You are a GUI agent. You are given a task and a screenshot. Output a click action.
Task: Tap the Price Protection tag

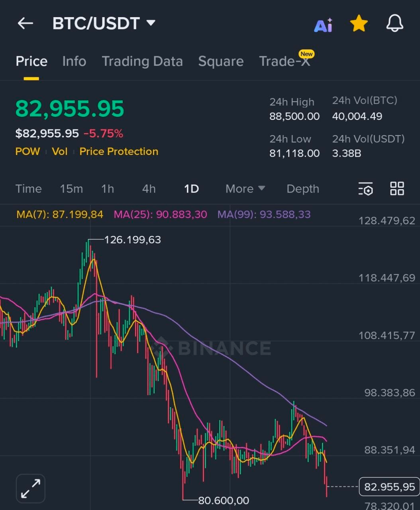(119, 151)
